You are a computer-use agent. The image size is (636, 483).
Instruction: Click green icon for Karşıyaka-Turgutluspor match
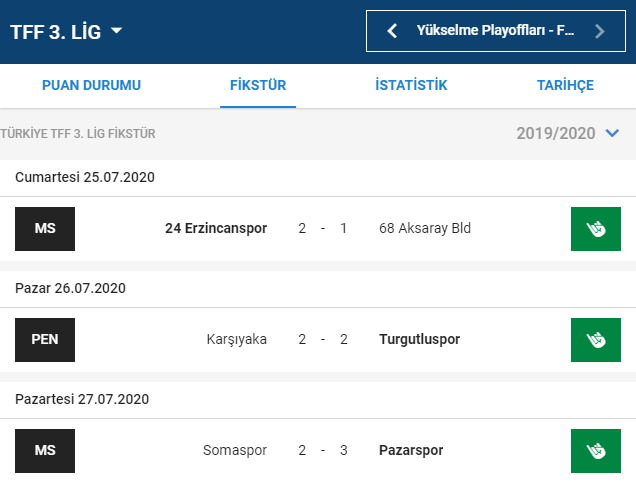pyautogui.click(x=595, y=339)
